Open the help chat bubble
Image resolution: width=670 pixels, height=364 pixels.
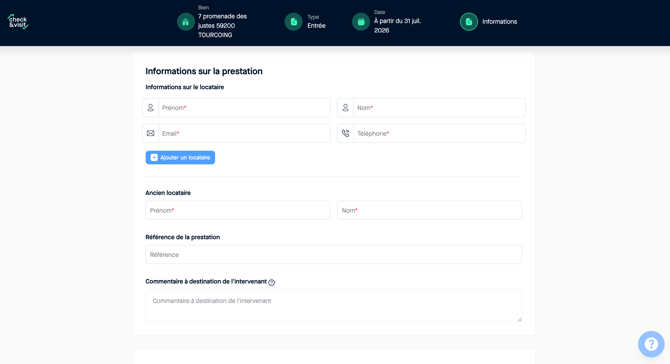tap(651, 344)
